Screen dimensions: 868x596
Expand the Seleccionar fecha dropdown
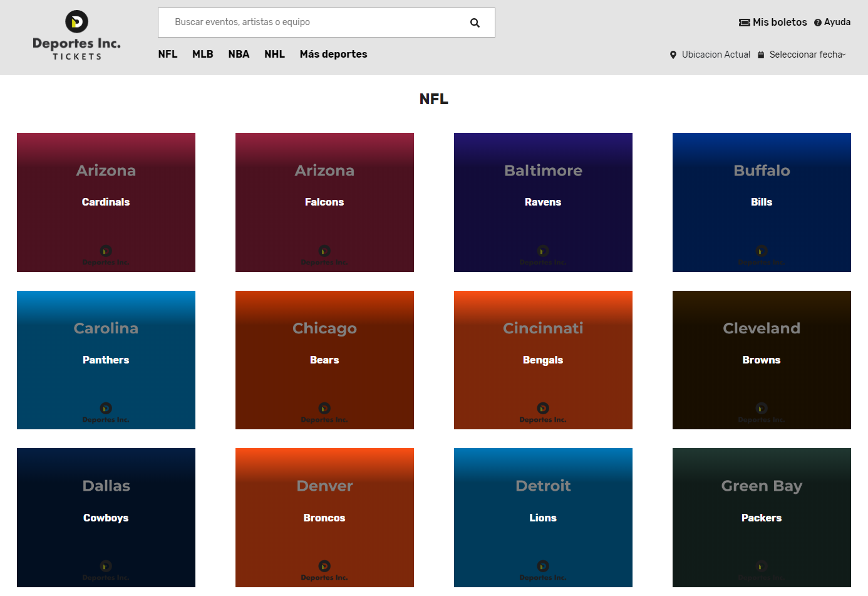point(807,55)
